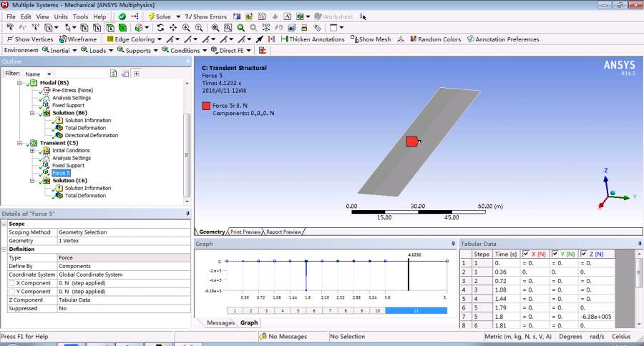This screenshot has height=346, width=644.
Task: Select step 5 in the graph step bar
Action: pyautogui.click(x=298, y=311)
